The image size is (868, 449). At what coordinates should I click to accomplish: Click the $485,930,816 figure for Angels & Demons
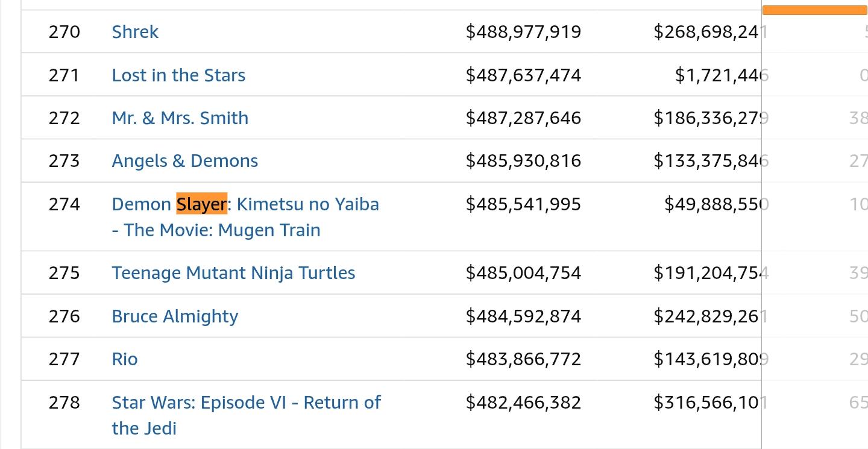pos(523,161)
